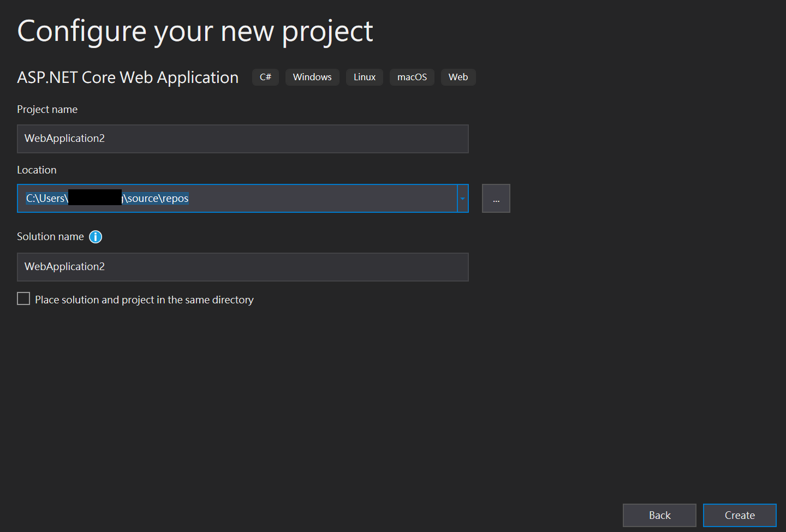Click the Create button
Screen dimensions: 786x532
point(740,515)
